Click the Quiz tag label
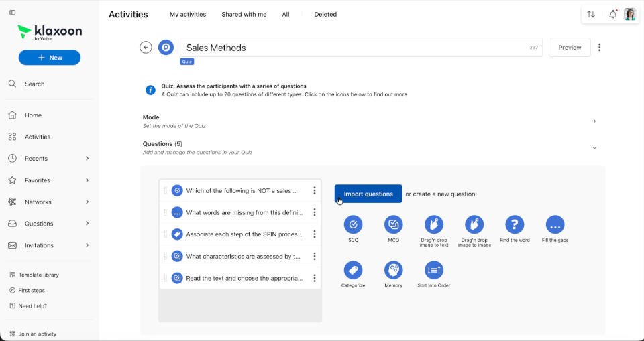 [x=187, y=62]
